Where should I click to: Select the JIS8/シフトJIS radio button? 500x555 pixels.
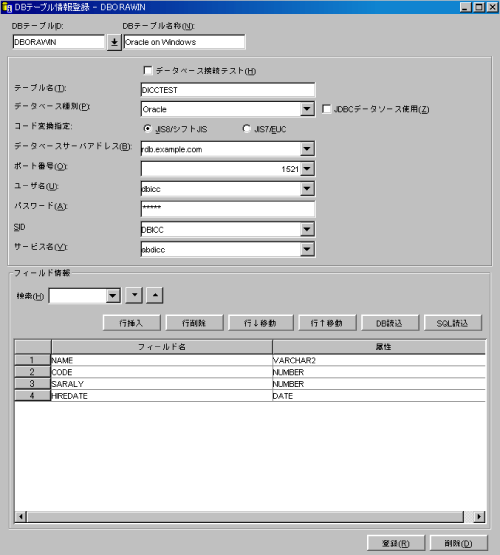coord(148,128)
